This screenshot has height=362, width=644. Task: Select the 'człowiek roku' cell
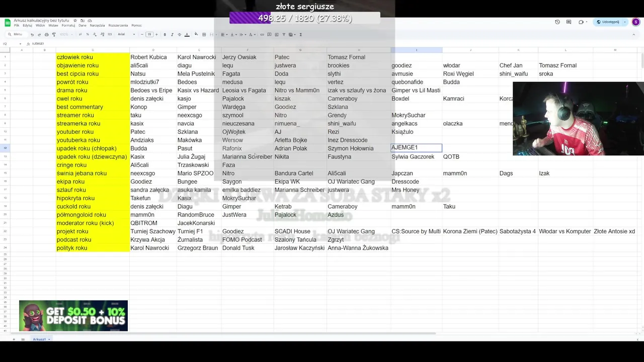click(93, 57)
